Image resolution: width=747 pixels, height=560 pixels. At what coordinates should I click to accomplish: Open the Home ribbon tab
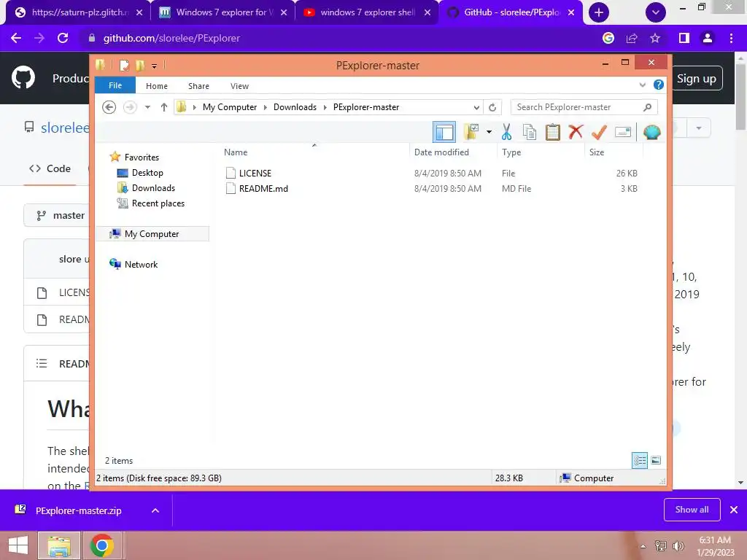tap(157, 86)
